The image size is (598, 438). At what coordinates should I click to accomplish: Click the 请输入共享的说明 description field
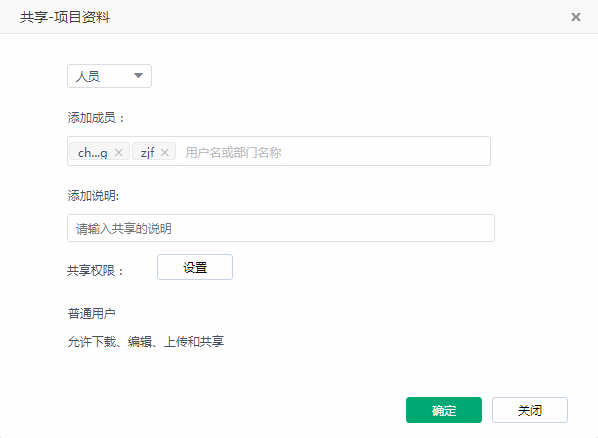pos(281,228)
